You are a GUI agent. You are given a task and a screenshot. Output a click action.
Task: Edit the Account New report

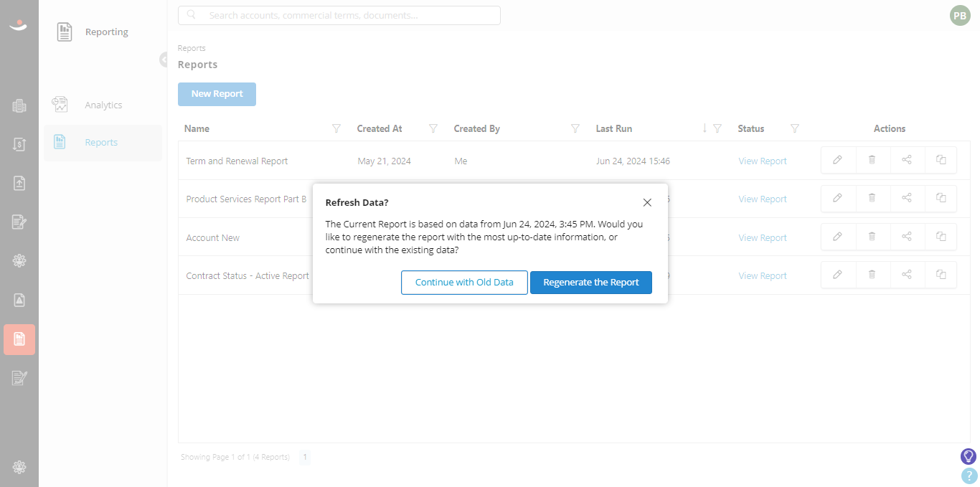(x=838, y=237)
